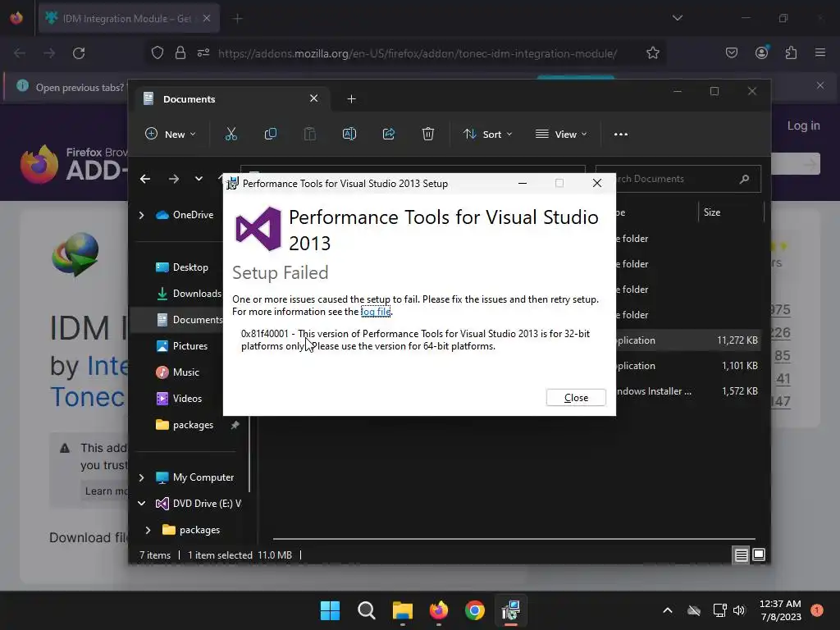Screen dimensions: 840x630
Task: Expand the My Computer tree node
Action: click(x=141, y=477)
